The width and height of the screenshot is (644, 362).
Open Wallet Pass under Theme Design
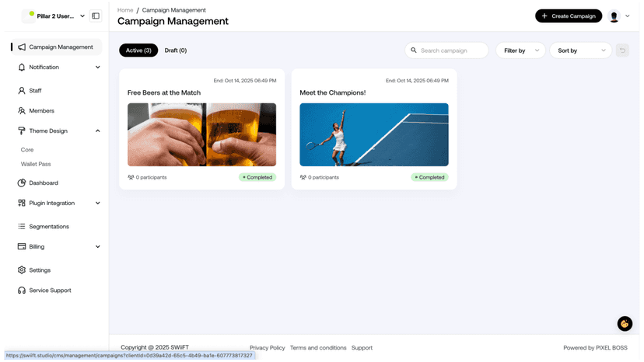36,164
